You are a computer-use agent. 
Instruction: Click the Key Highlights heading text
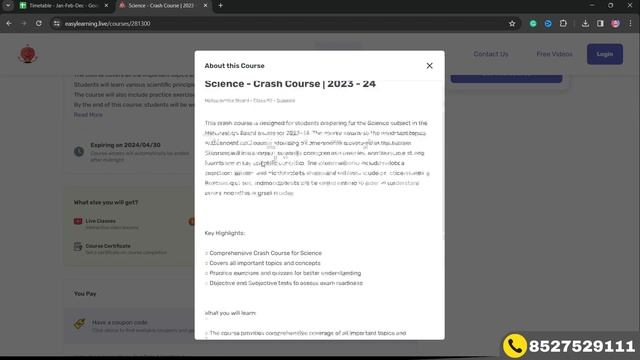click(x=224, y=233)
